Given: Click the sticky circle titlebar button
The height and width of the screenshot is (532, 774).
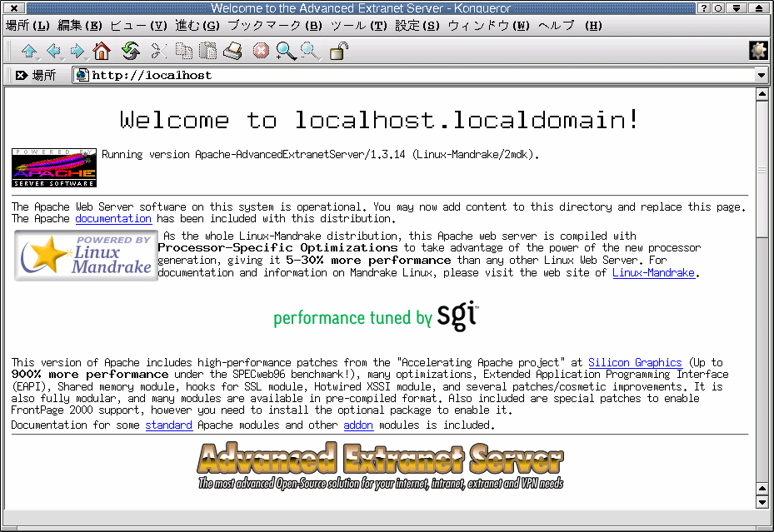Looking at the screenshot, I should [718, 7].
